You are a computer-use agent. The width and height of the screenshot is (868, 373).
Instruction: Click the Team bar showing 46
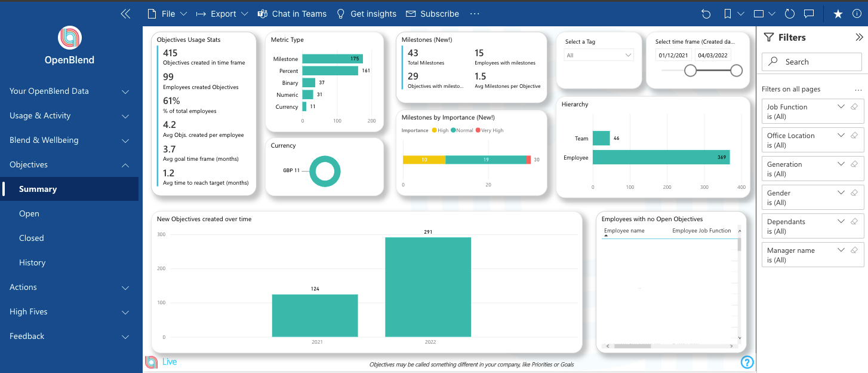(x=601, y=138)
